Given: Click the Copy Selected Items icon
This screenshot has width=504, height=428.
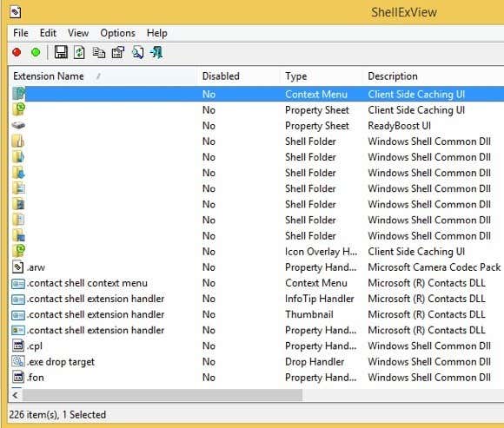Looking at the screenshot, I should coord(99,52).
